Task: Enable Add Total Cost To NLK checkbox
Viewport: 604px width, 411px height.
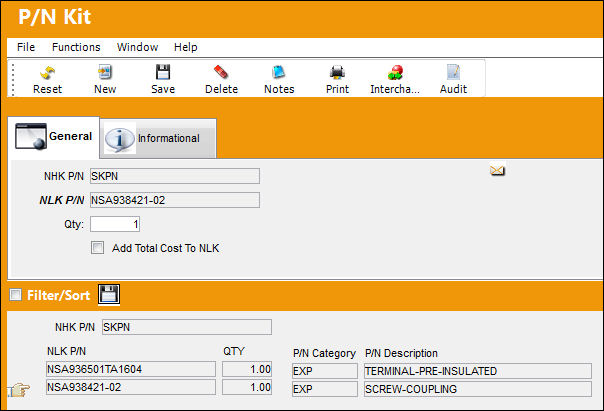Action: [97, 248]
